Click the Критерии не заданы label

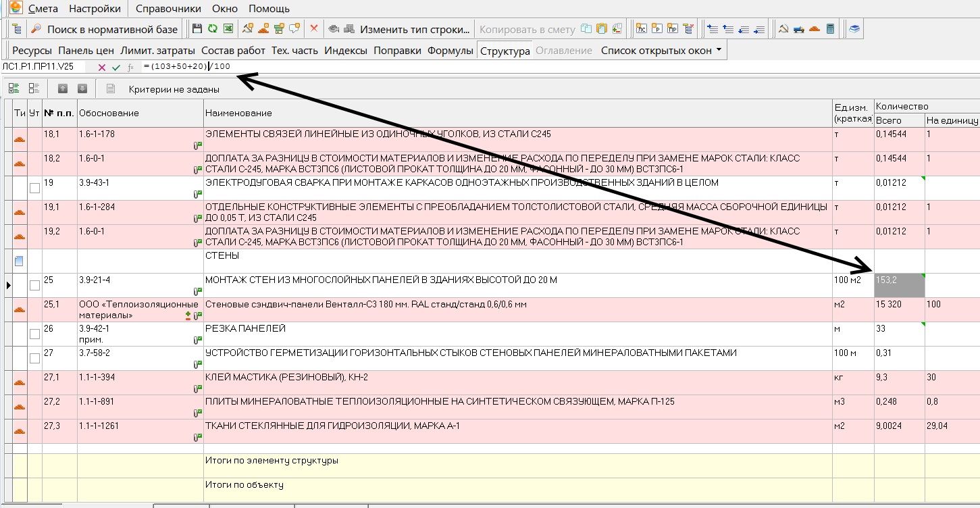(x=174, y=89)
